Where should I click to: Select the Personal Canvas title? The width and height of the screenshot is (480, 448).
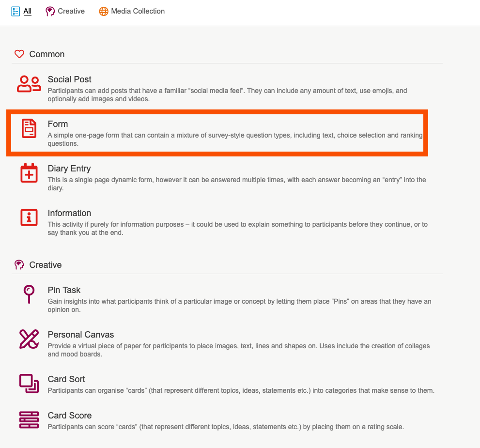[80, 335]
